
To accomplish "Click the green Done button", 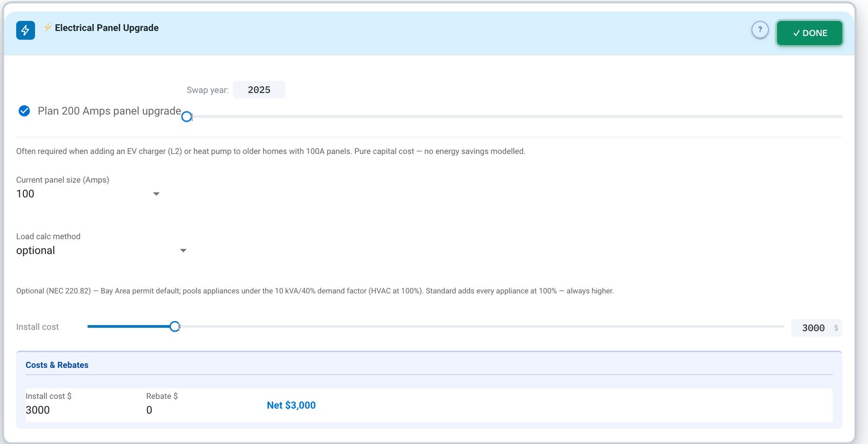I will tap(809, 33).
